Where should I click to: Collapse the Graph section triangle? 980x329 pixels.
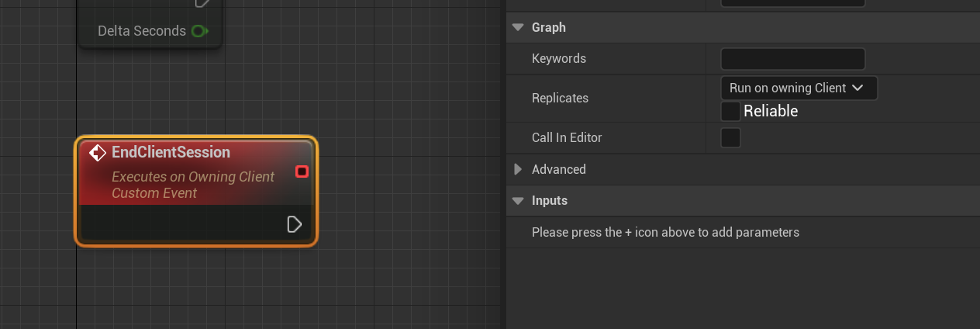point(518,27)
